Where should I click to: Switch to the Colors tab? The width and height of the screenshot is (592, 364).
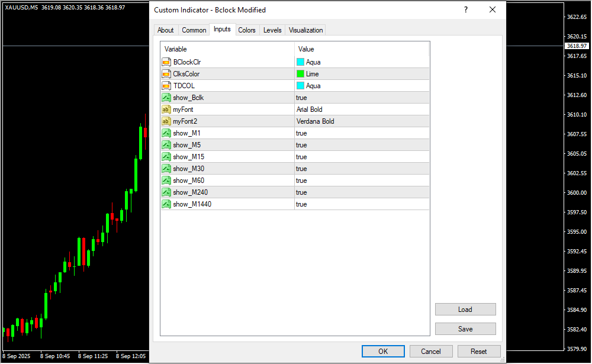tap(247, 30)
